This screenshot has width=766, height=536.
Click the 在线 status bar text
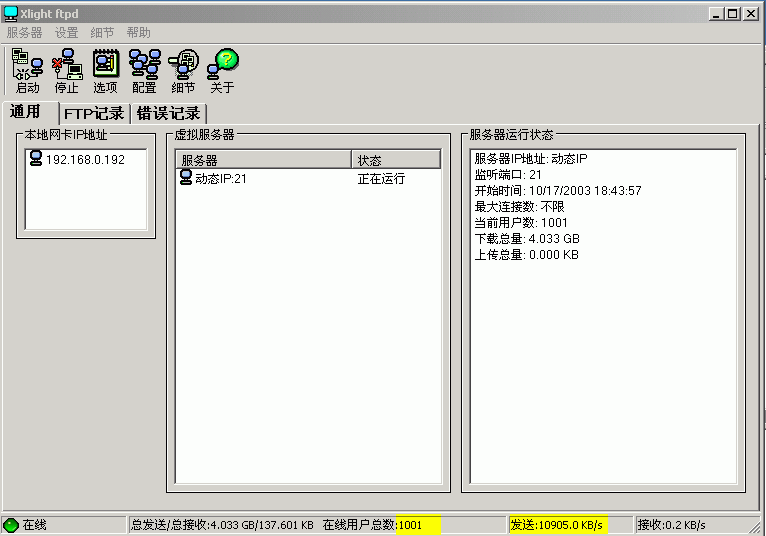(34, 525)
